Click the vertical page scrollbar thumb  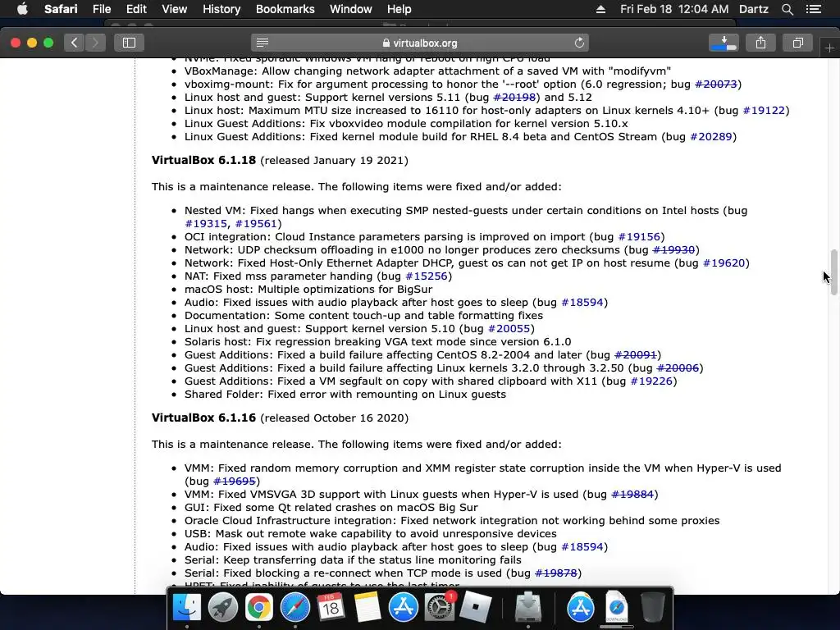coord(833,272)
